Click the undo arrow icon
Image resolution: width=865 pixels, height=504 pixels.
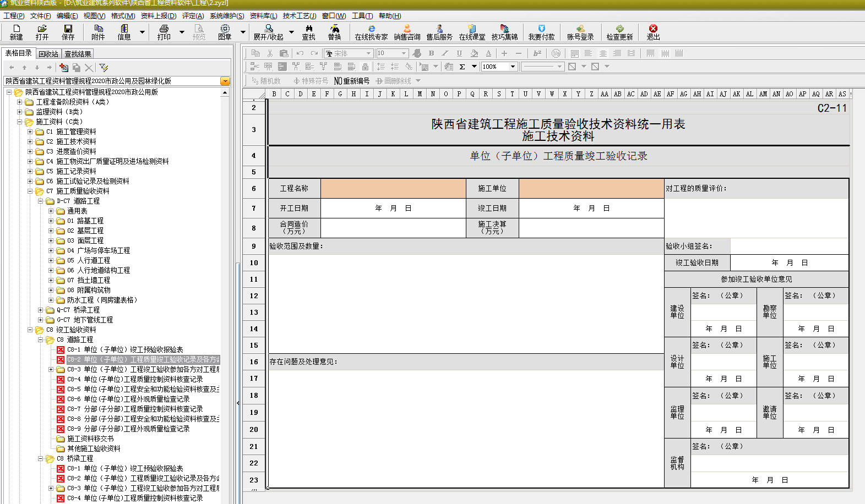(x=300, y=53)
